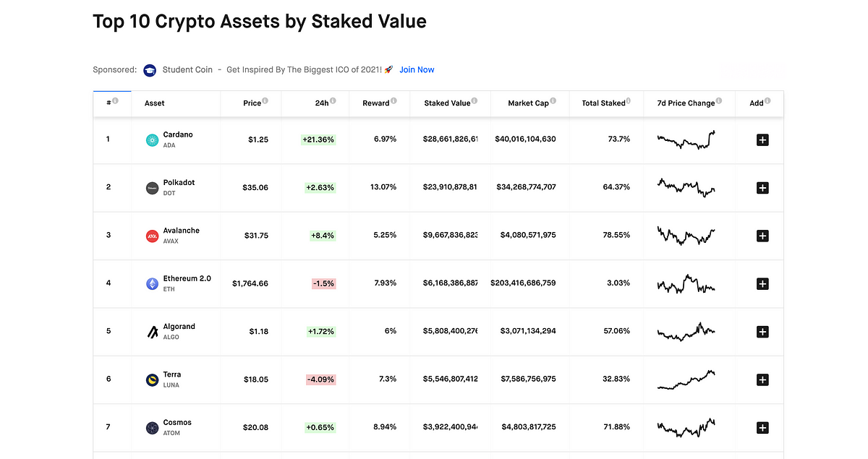Click the info icon beside Price header
The width and height of the screenshot is (868, 459).
click(x=265, y=101)
